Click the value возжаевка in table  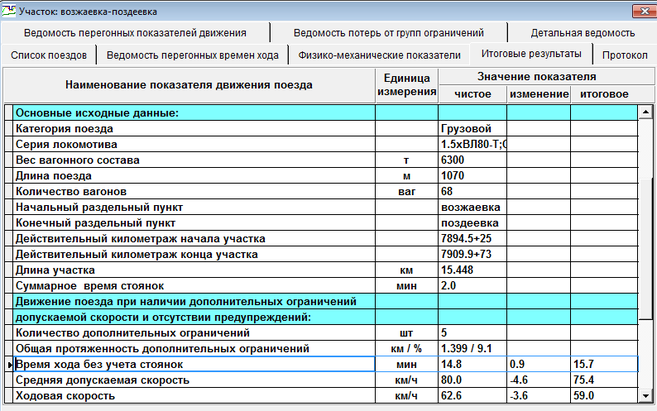coord(470,207)
